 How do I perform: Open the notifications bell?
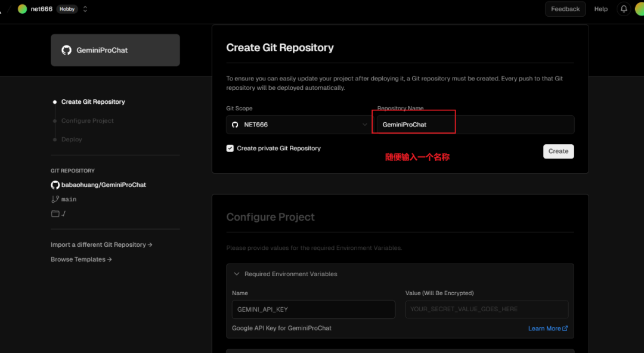624,9
